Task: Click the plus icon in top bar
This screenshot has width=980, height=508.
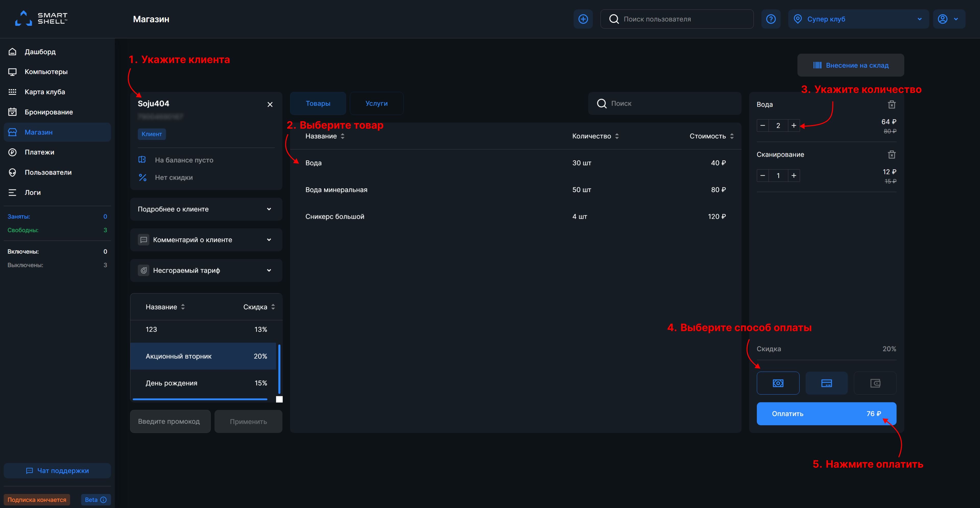Action: 583,19
